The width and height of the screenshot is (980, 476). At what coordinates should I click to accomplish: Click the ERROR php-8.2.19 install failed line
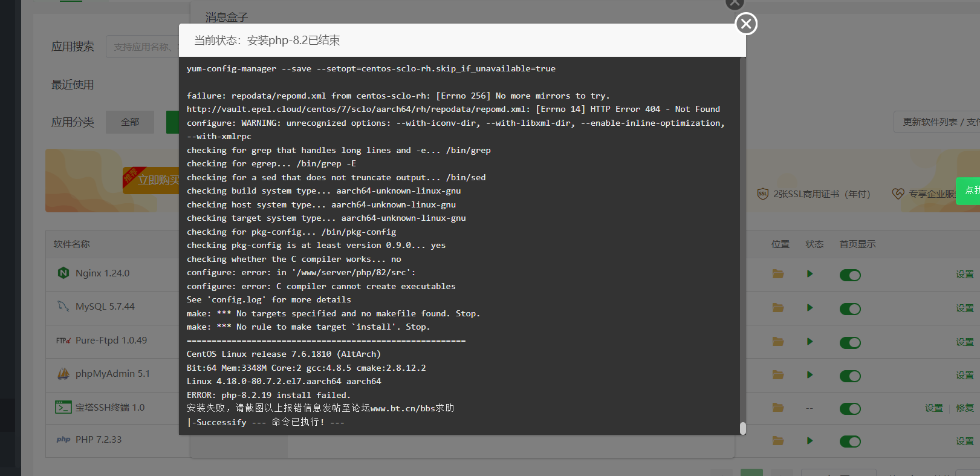[268, 395]
